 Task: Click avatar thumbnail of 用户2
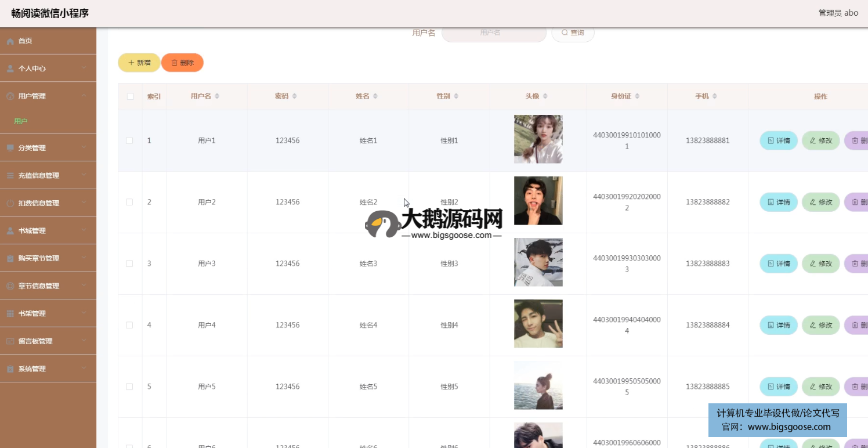[x=538, y=201]
